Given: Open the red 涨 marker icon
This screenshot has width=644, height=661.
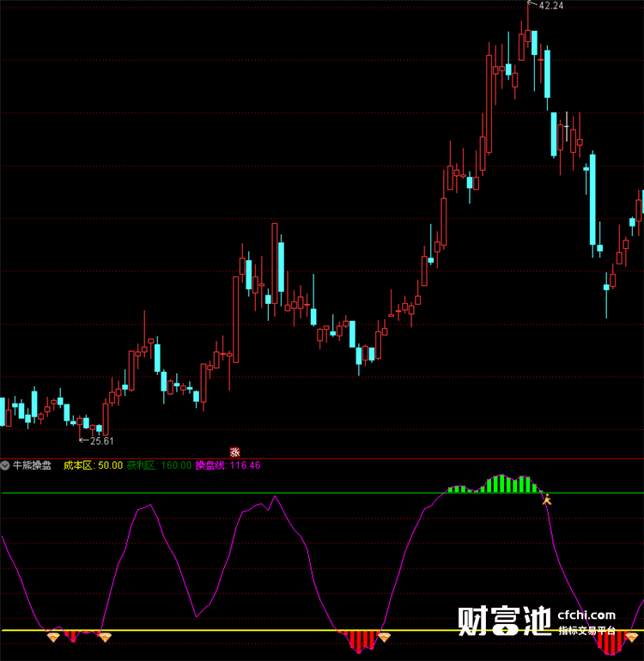Looking at the screenshot, I should pos(235,452).
